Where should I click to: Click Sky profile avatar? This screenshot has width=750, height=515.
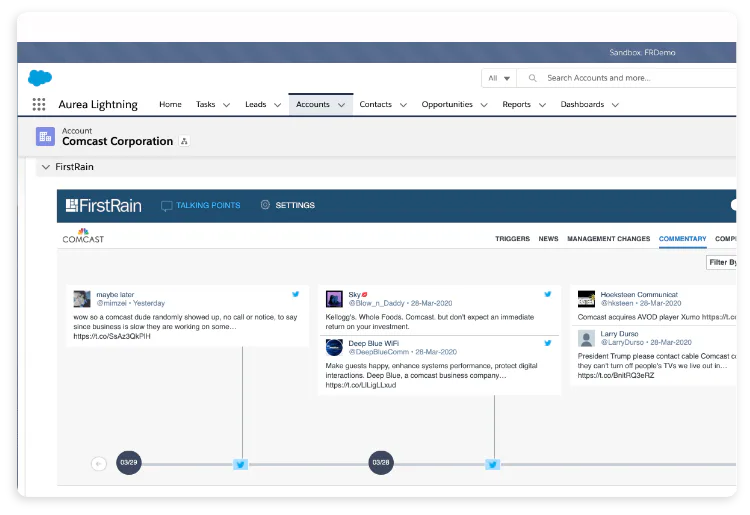(x=334, y=299)
